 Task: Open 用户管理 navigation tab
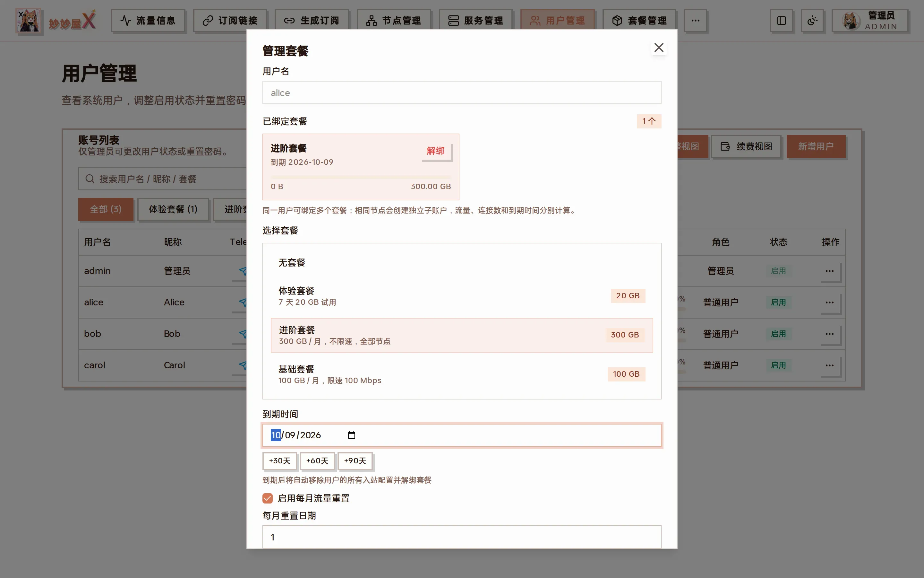tap(558, 21)
